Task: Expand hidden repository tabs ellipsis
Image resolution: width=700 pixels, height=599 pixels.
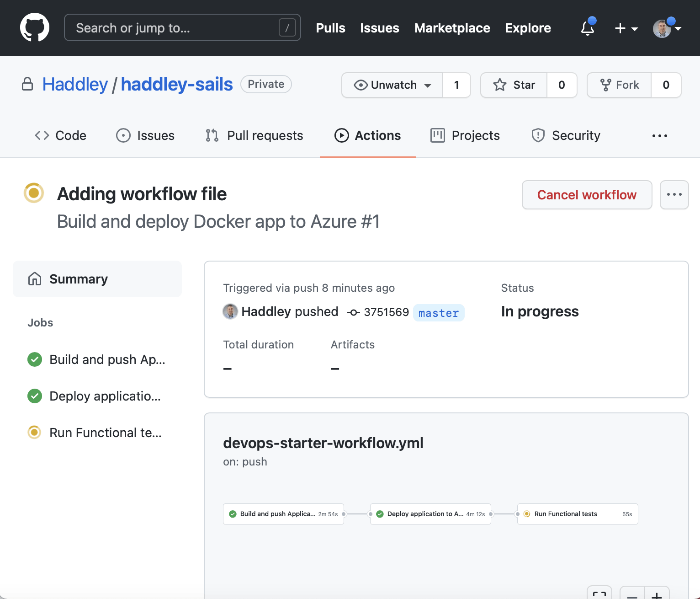Action: (659, 136)
